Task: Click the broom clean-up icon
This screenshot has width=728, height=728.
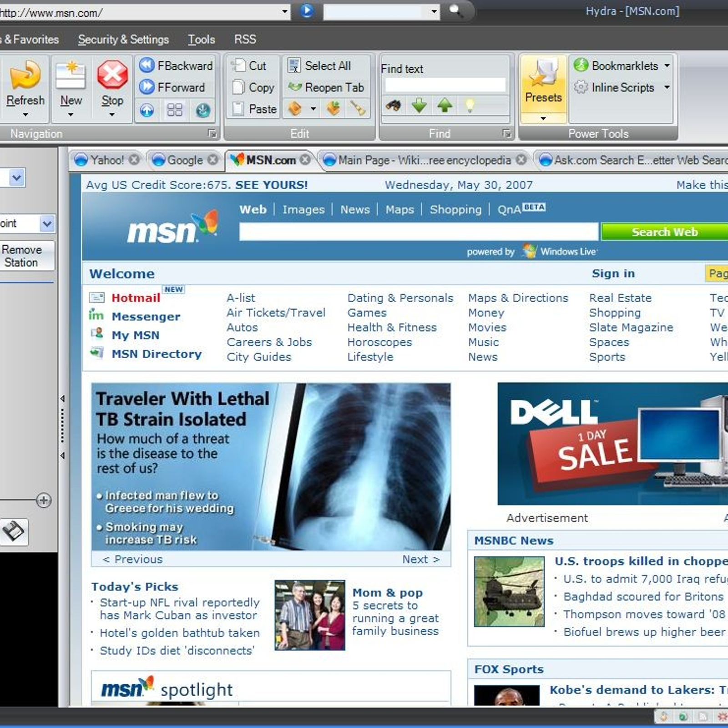Action: [358, 108]
